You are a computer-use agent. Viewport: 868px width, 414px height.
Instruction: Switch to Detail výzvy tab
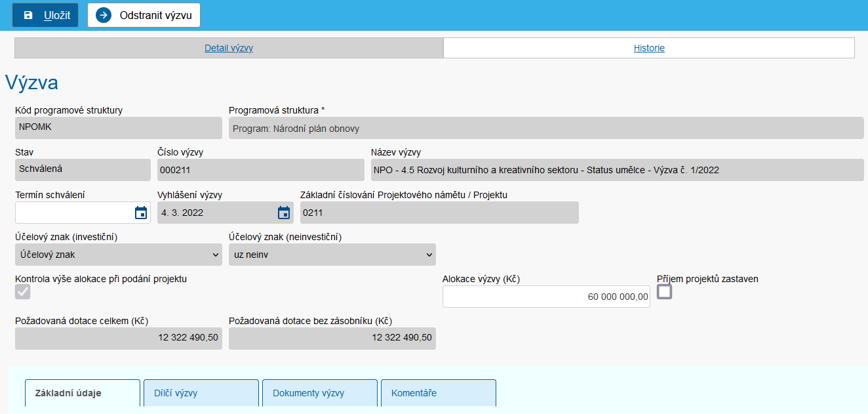coord(229,48)
